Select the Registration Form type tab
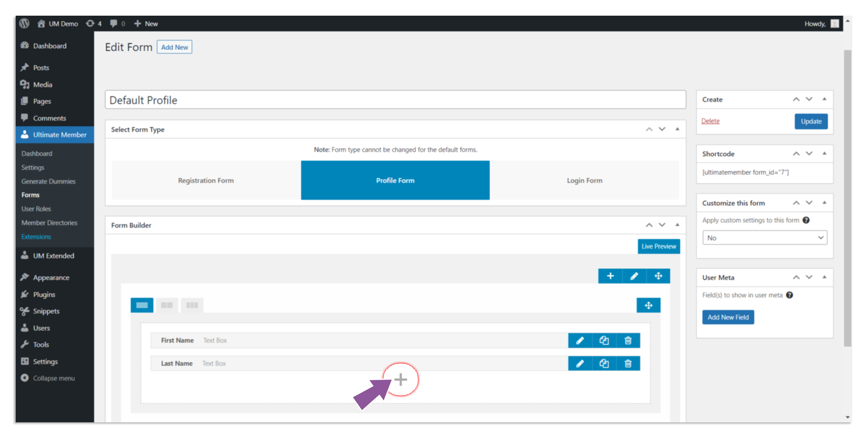Viewport: 868px width, 438px height. 206,180
